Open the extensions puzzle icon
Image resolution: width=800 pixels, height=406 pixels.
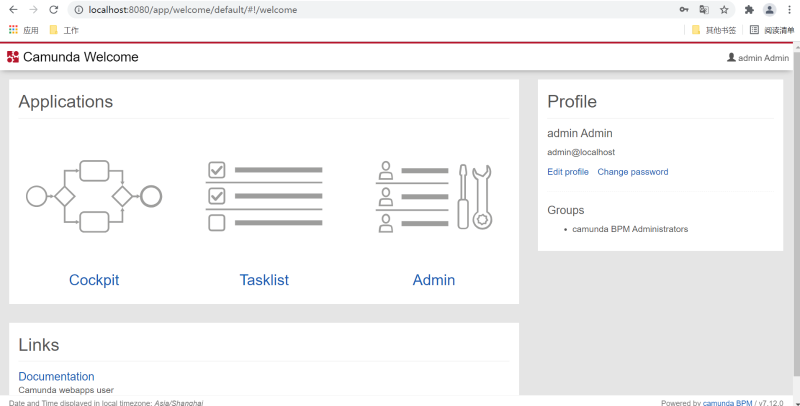[x=749, y=10]
